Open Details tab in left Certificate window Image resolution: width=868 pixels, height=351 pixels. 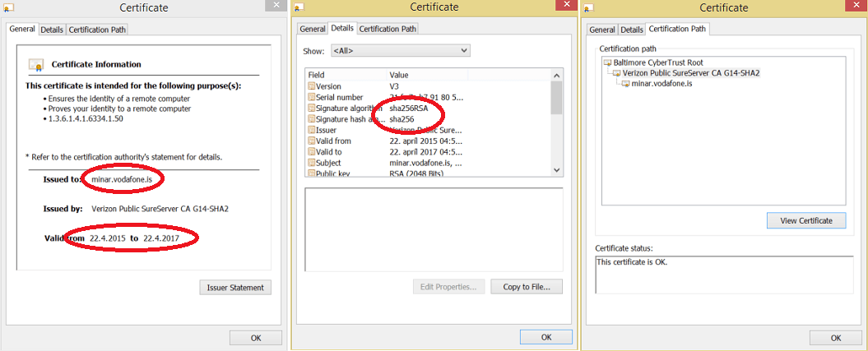(52, 30)
